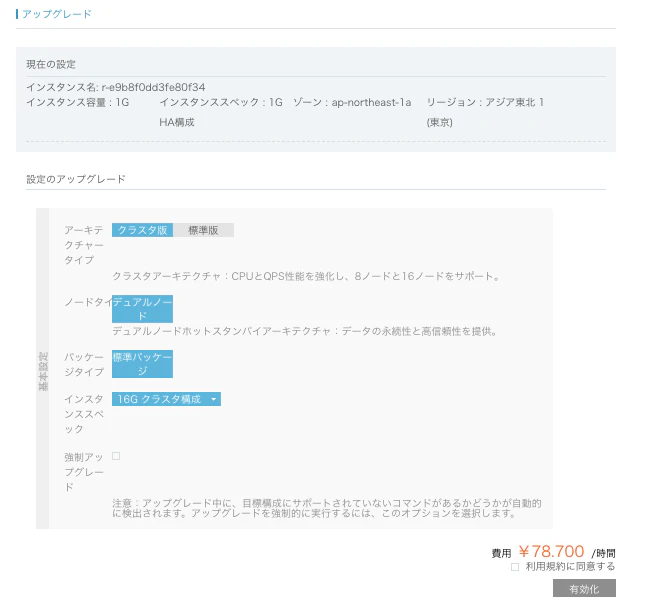Image resolution: width=656 pixels, height=611 pixels.
Task: Enable the 強制アップグレード checkbox
Action: pos(116,456)
